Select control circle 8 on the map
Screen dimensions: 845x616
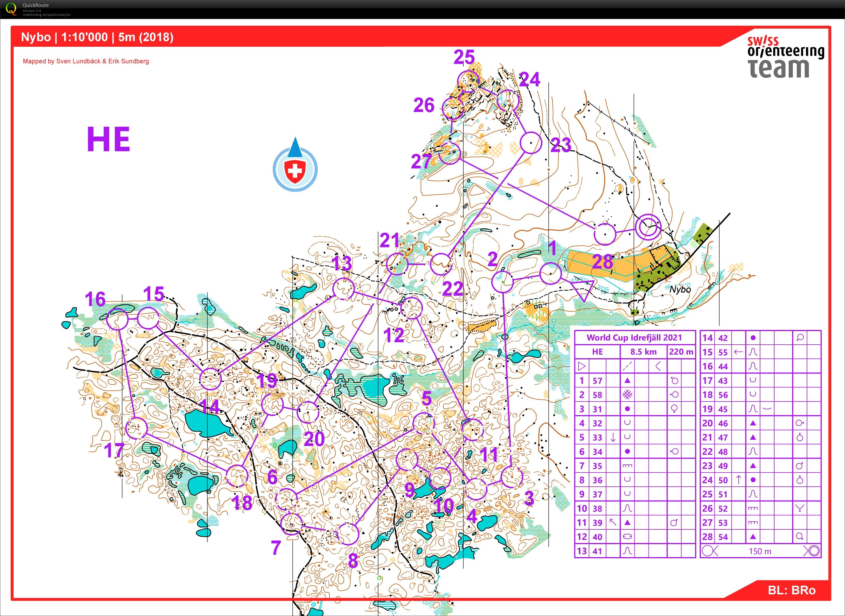(348, 534)
